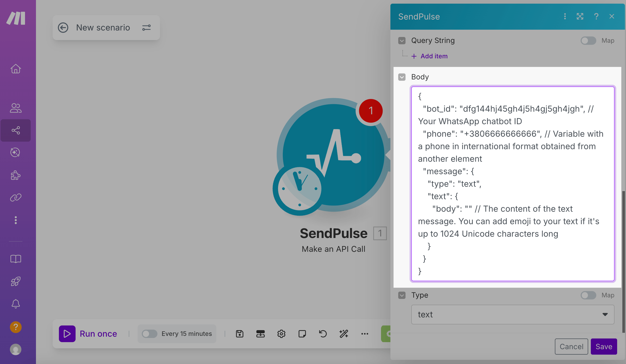The width and height of the screenshot is (626, 364).
Task: Open the puzzle-piece Apps icon in sidebar
Action: coord(16,175)
